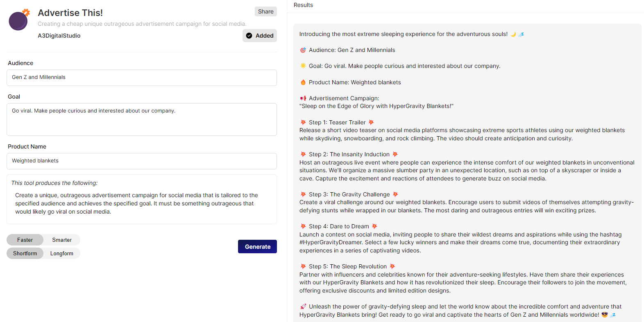Click the zzz emoji at the end of the intro line
The width and height of the screenshot is (644, 322).
[x=521, y=34]
